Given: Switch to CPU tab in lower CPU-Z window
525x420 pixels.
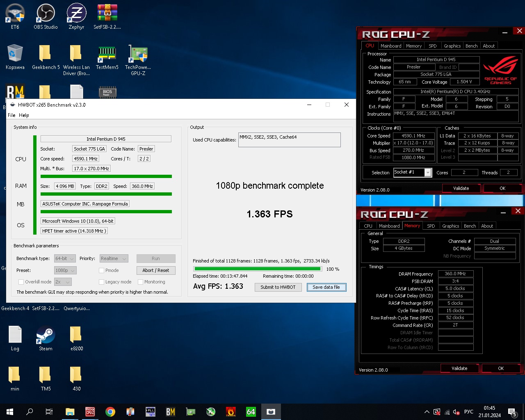Looking at the screenshot, I should pyautogui.click(x=368, y=226).
